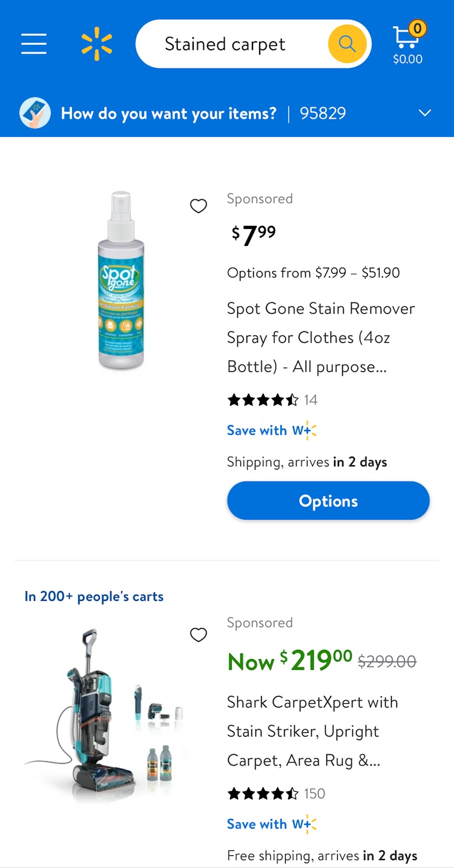This screenshot has width=454, height=868.
Task: Open the hamburger navigation menu
Action: tap(34, 44)
